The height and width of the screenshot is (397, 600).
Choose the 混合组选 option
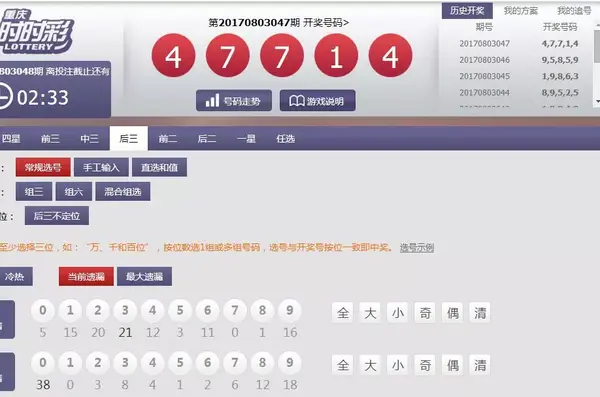[123, 191]
